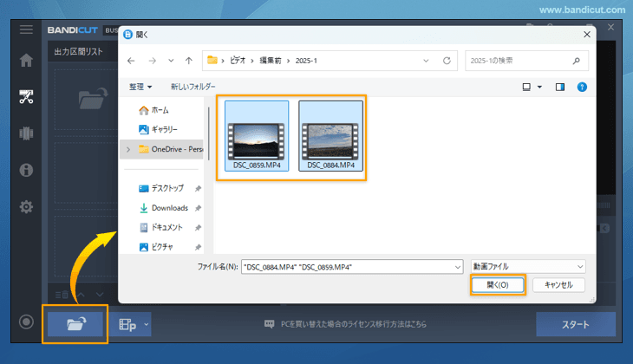Unpin Downloads pin icon
Screen dimensions: 633x364
(198, 208)
